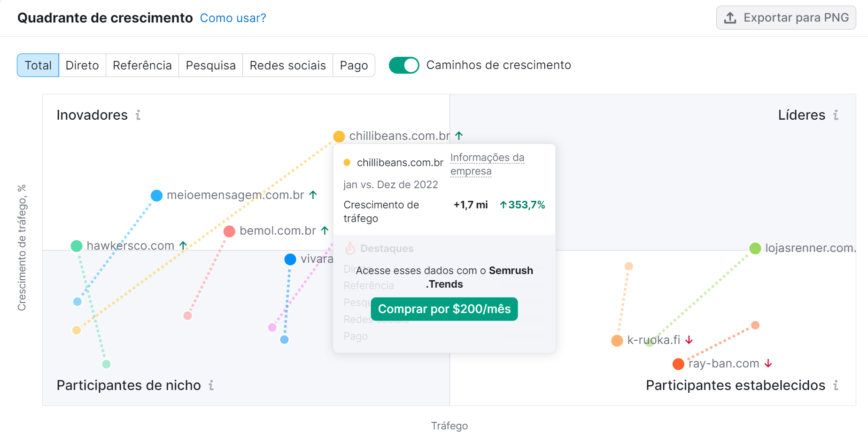Click the red down arrow beside ray-ban.com
The image size is (868, 443).
coord(768,363)
